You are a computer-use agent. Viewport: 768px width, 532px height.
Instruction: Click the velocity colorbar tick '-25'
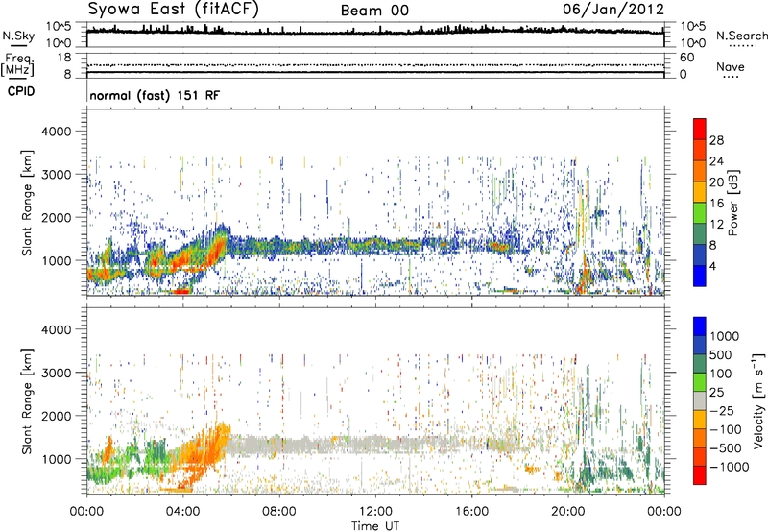tap(722, 410)
